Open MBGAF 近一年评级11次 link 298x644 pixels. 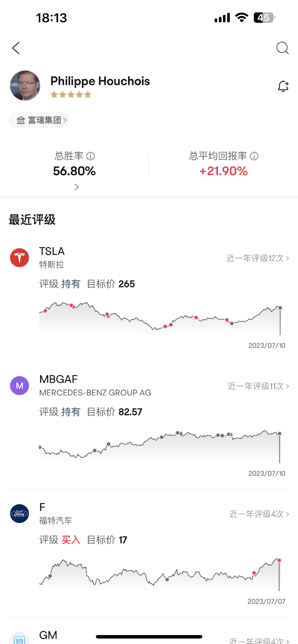(x=258, y=386)
